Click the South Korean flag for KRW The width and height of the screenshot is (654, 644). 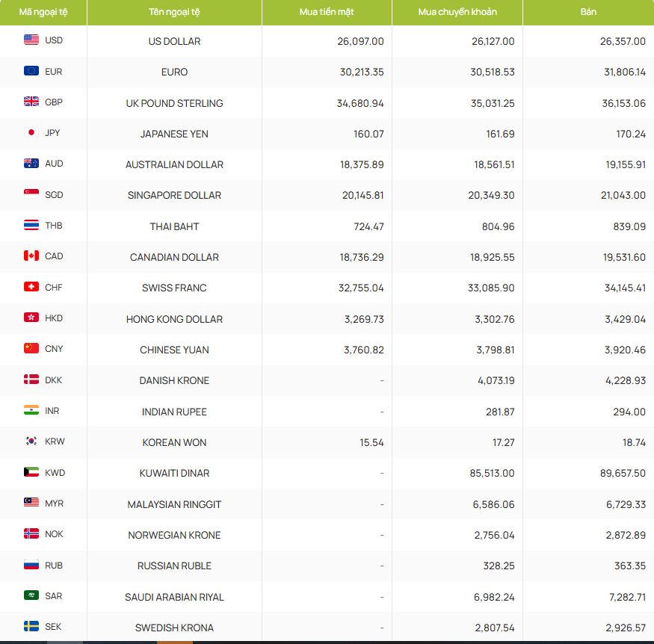[31, 442]
